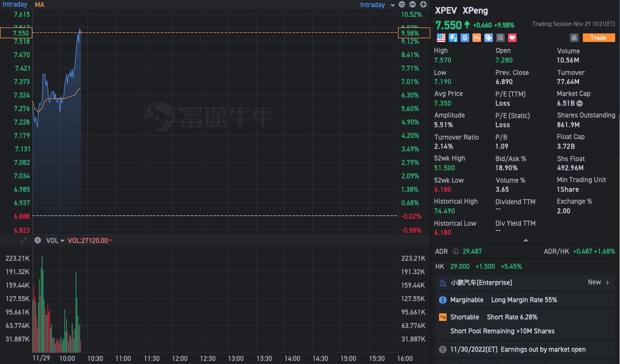The height and width of the screenshot is (364, 620).
Task: Click the Short Pool Remaining >10M Shares text
Action: click(x=502, y=331)
